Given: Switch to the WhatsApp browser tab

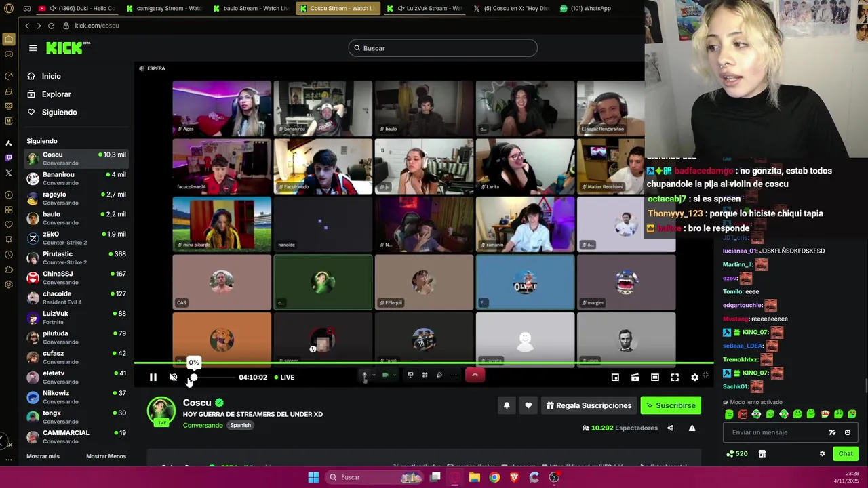Looking at the screenshot, I should pos(587,8).
